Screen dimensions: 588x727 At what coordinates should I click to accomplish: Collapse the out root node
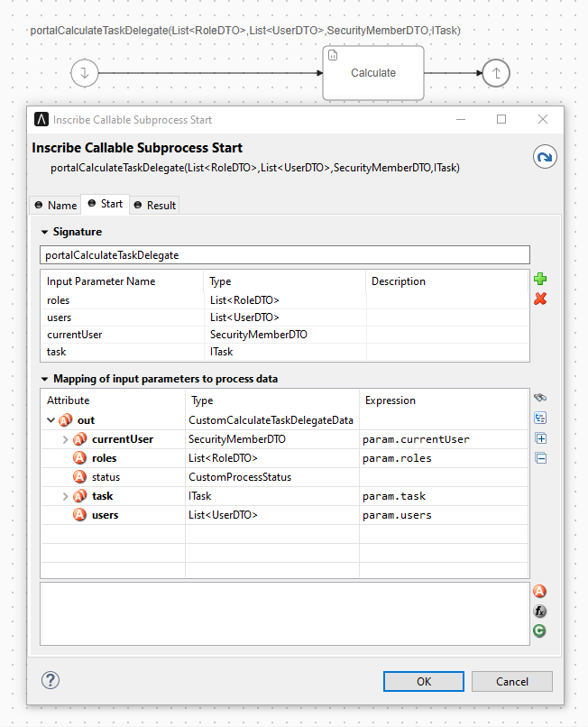tap(50, 420)
